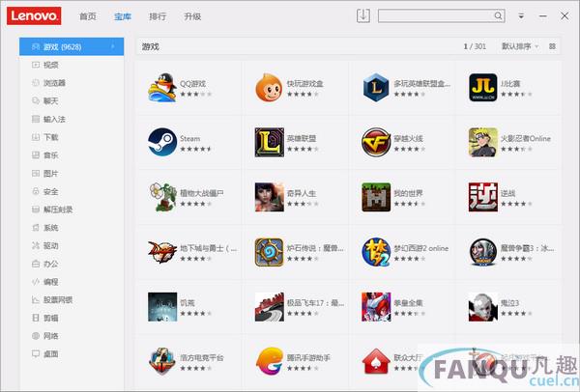Click the star rating under Steam
Viewport: 580px width, 392px height.
(x=195, y=149)
